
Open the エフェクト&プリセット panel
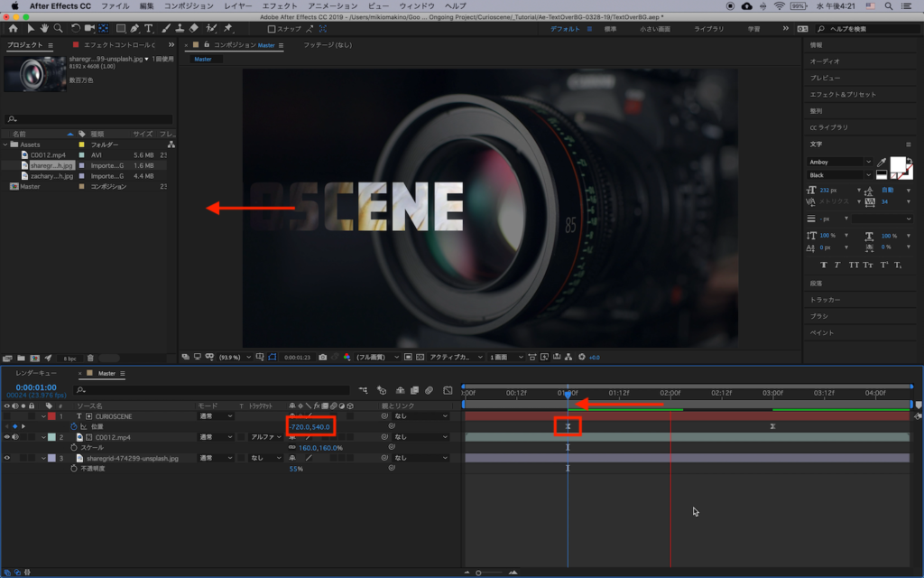point(843,94)
